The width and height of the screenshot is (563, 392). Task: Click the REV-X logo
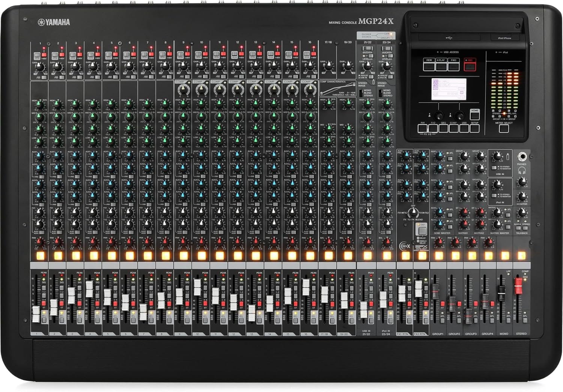[x=404, y=246]
